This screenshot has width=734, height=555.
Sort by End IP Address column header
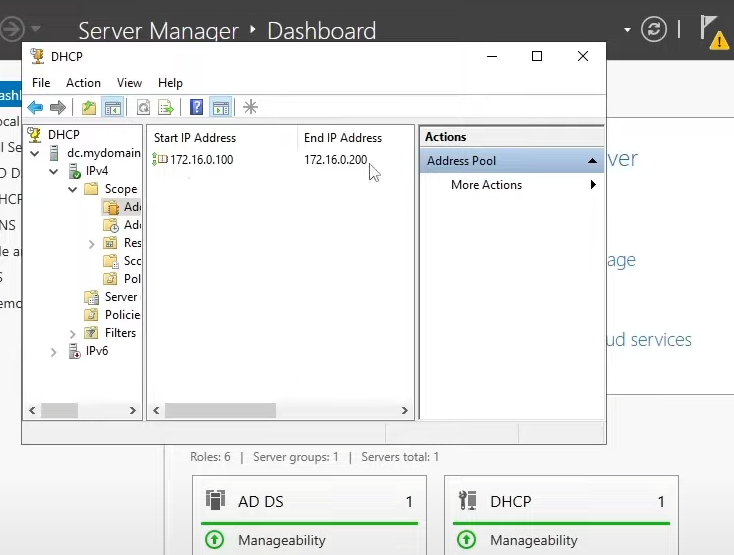355,138
